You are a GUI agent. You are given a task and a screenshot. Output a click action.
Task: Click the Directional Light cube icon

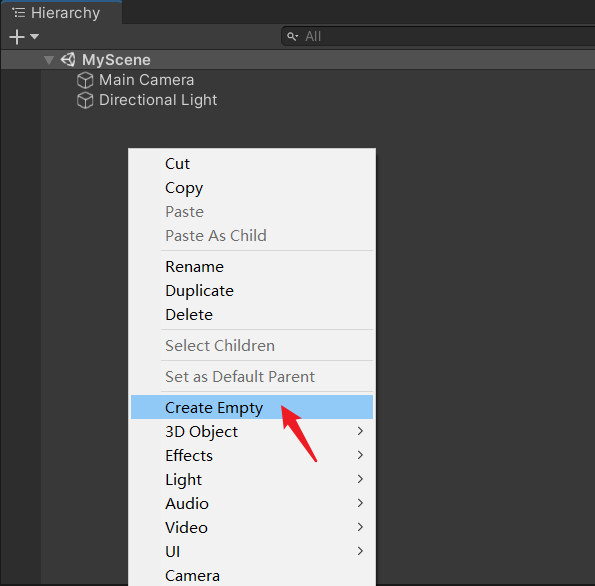pyautogui.click(x=85, y=101)
